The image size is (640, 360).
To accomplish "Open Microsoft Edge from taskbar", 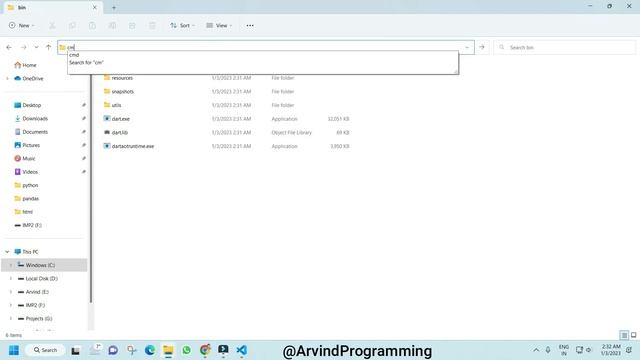I will 150,350.
